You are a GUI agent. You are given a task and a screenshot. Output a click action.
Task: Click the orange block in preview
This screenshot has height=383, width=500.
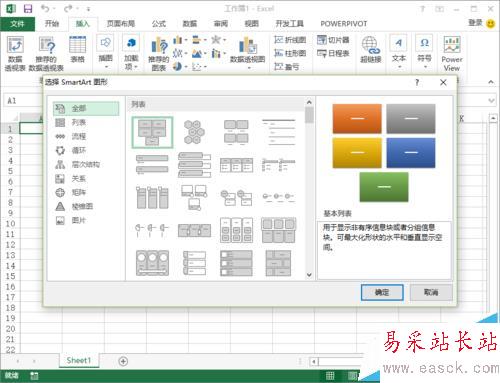(x=357, y=118)
